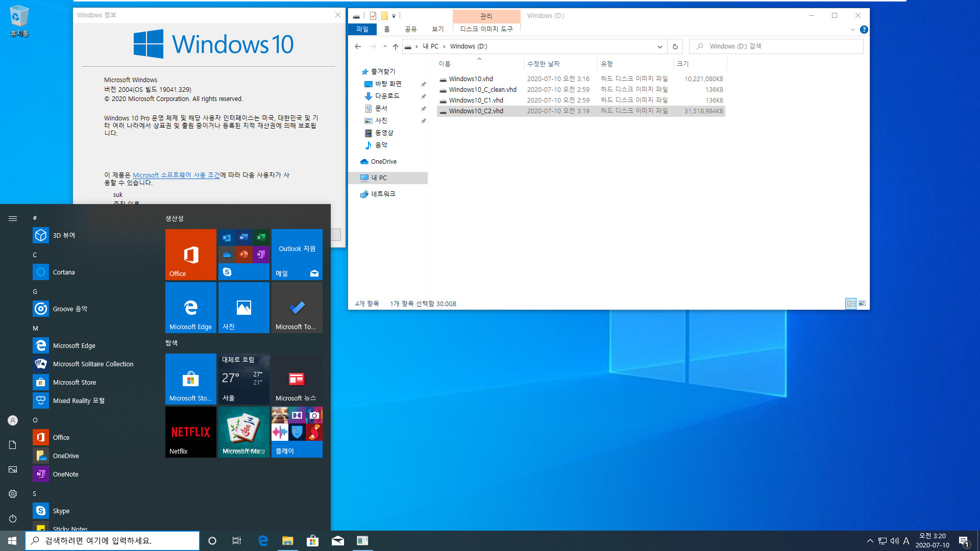The width and height of the screenshot is (980, 551).
Task: Toggle pin 바탕 화면 to Quick Access
Action: tap(423, 84)
